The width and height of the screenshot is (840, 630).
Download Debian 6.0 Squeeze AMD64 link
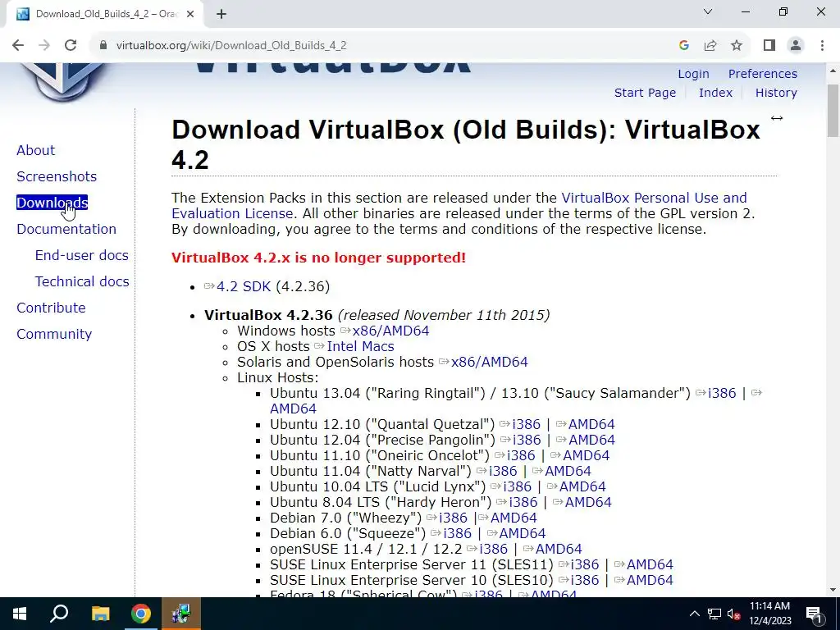tap(523, 532)
